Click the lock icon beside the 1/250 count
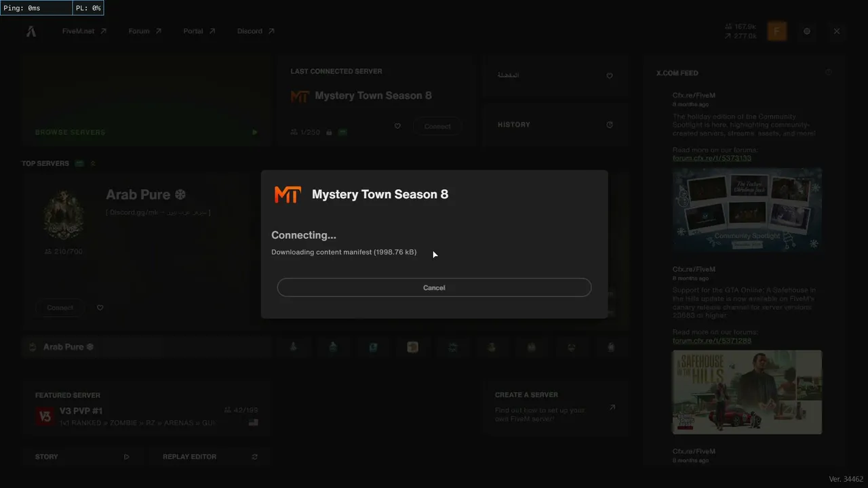Viewport: 868px width, 488px height. [x=329, y=132]
